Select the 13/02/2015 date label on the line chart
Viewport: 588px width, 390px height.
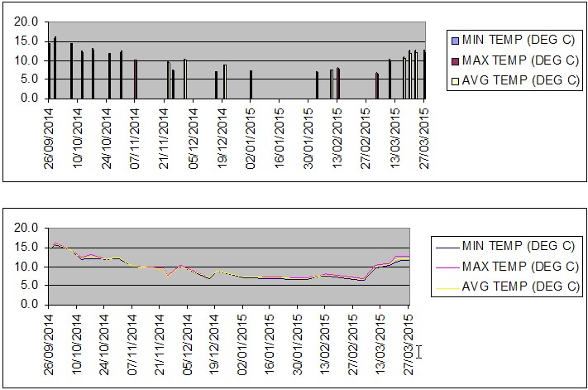pos(325,342)
